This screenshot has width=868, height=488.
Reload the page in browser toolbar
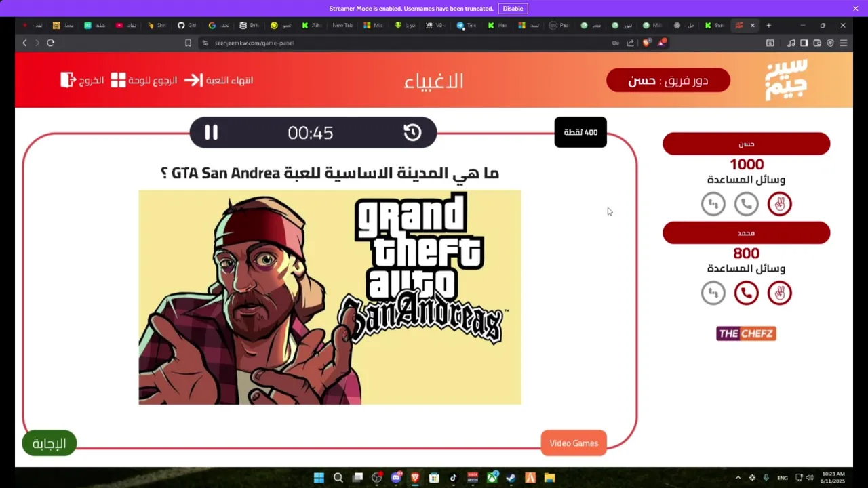coord(50,43)
